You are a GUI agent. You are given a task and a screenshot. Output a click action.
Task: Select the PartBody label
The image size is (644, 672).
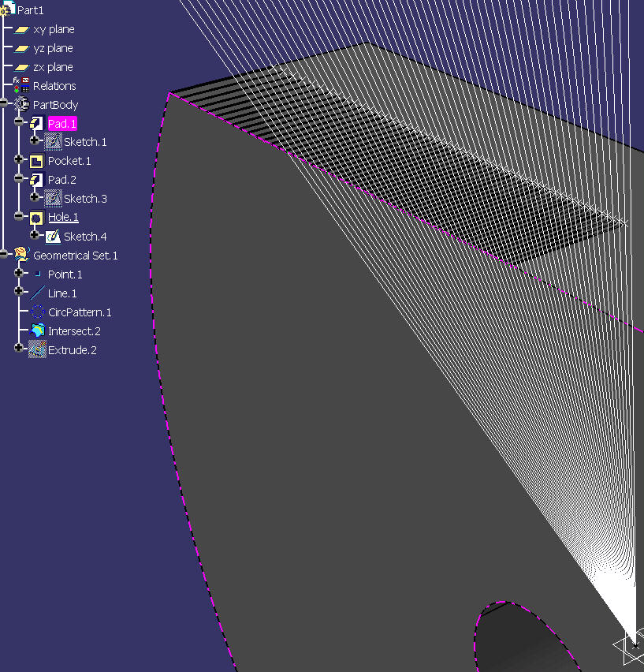[56, 105]
